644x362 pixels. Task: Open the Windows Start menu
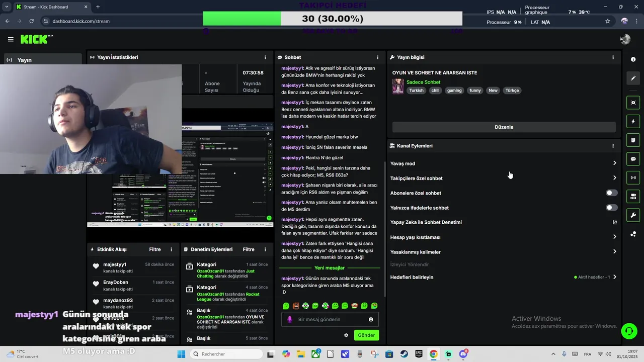[181, 354]
